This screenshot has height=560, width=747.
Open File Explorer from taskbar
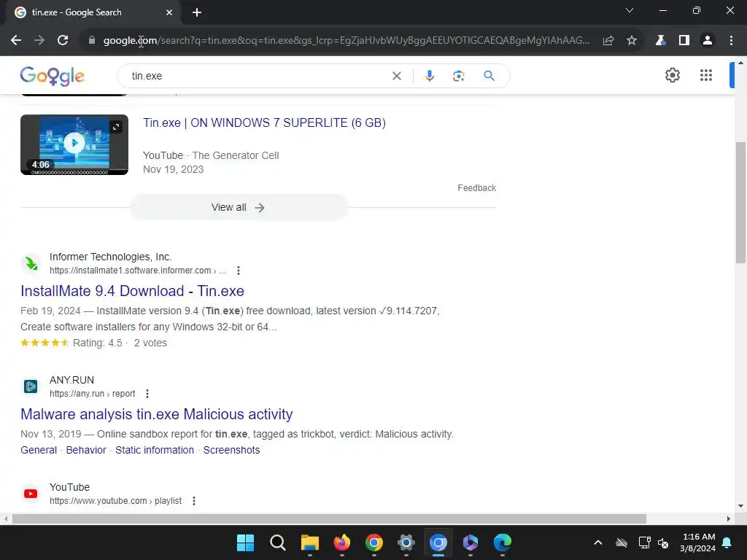pos(309,542)
